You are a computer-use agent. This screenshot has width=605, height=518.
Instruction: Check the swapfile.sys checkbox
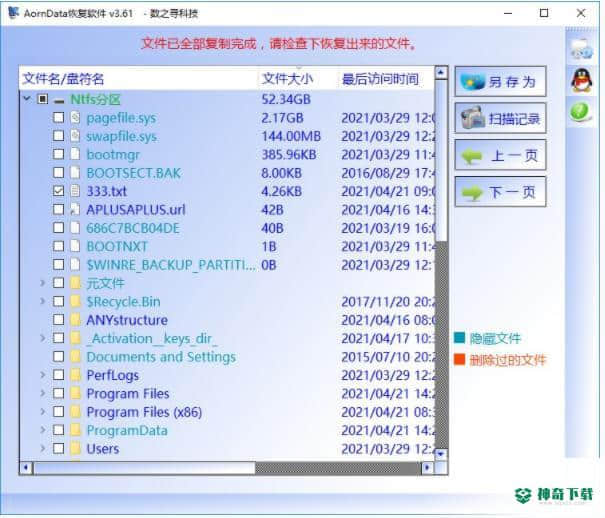coord(58,136)
